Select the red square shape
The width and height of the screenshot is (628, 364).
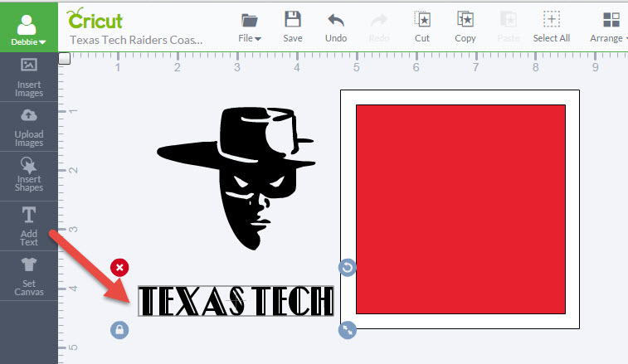460,207
